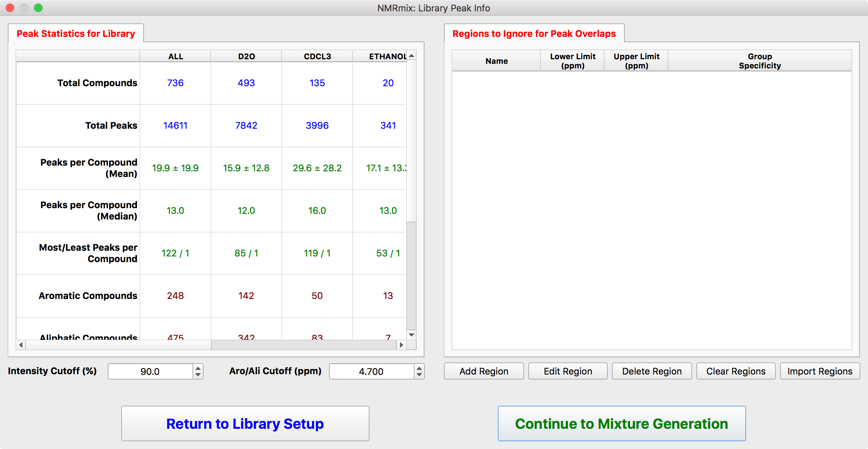Screen dimensions: 868x449
Task: Decrease the Intensity Cutoff value with down arrow
Action: pyautogui.click(x=198, y=375)
